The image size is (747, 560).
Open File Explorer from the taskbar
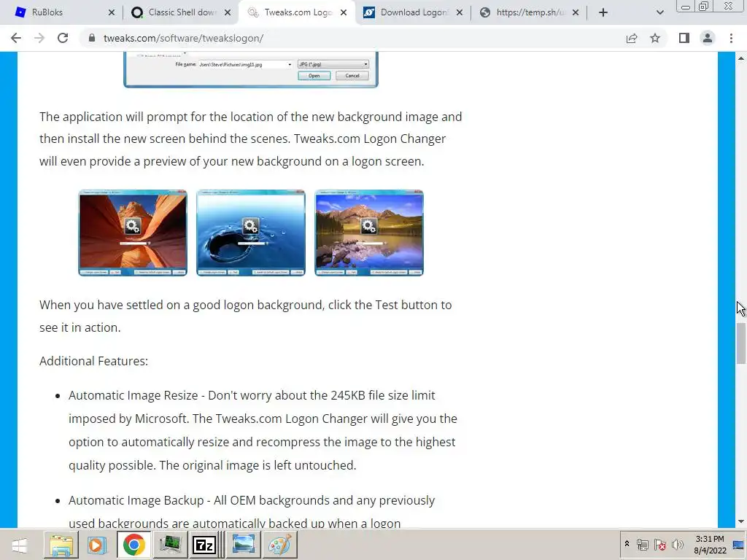61,545
